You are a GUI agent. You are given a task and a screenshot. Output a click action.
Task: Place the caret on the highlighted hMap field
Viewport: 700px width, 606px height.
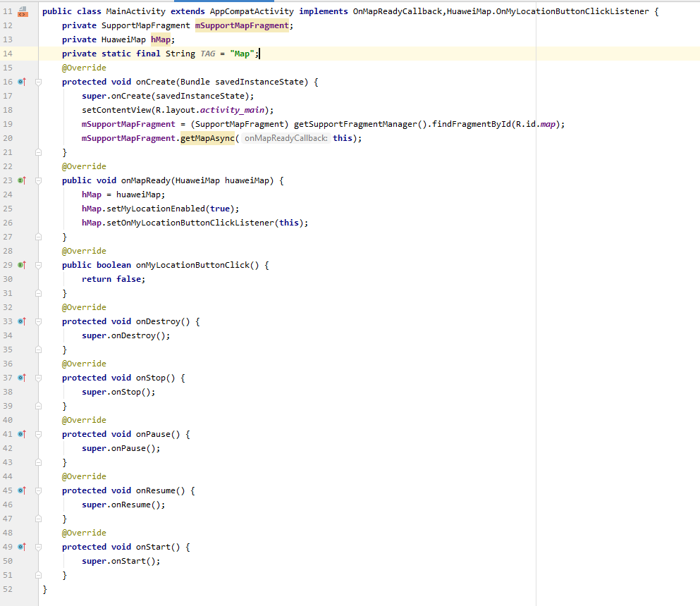pyautogui.click(x=160, y=39)
